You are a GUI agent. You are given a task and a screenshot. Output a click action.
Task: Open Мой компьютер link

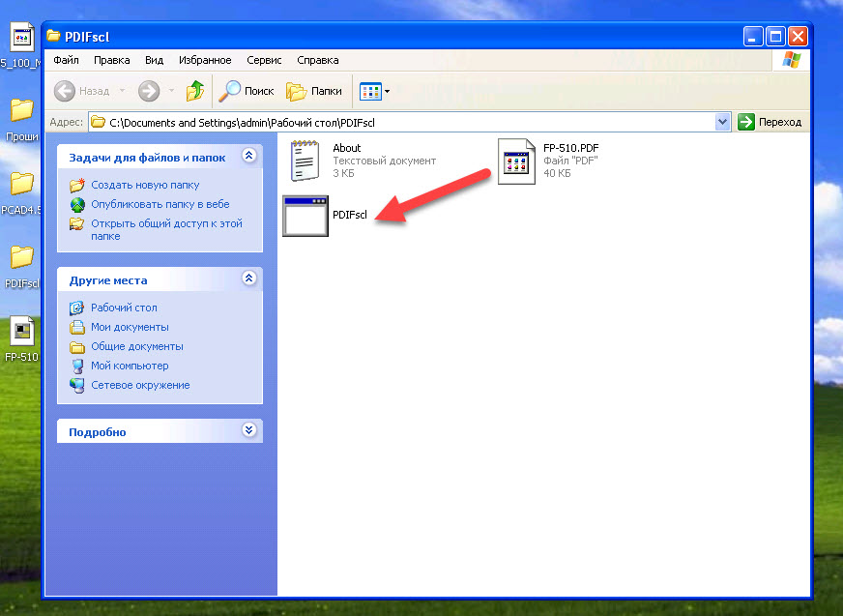pyautogui.click(x=130, y=366)
